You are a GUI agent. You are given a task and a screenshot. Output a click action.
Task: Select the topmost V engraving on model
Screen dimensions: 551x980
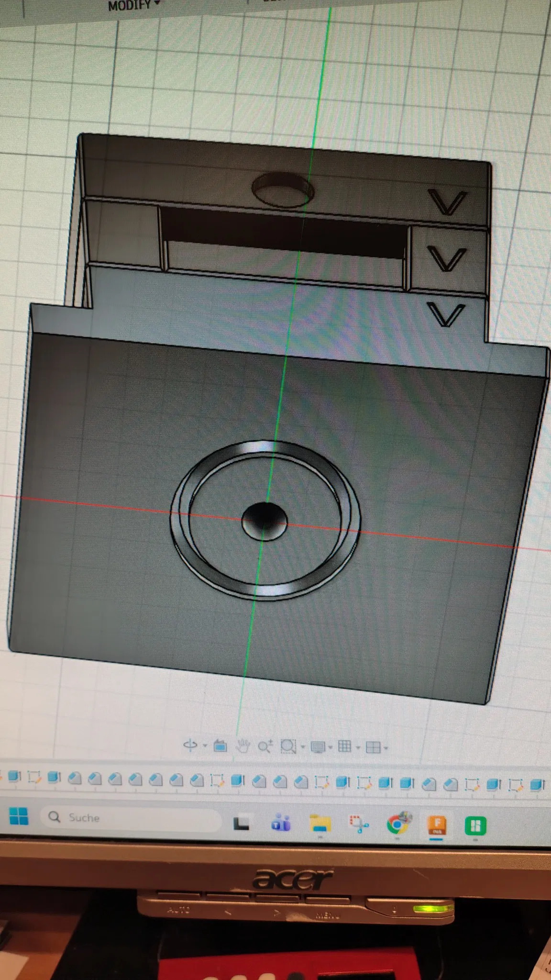coord(447,203)
